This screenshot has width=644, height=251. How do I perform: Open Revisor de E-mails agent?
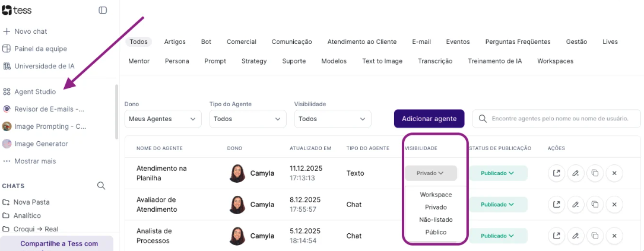[43, 109]
